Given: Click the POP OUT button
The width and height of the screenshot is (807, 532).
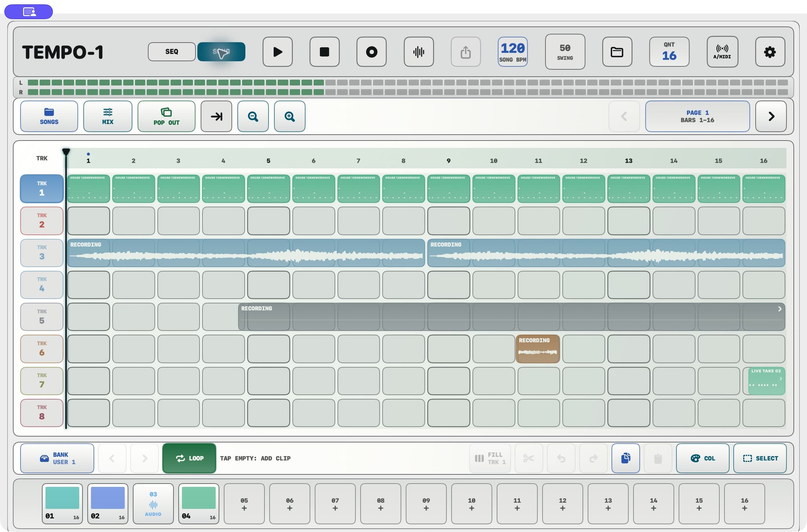Looking at the screenshot, I should 167,116.
